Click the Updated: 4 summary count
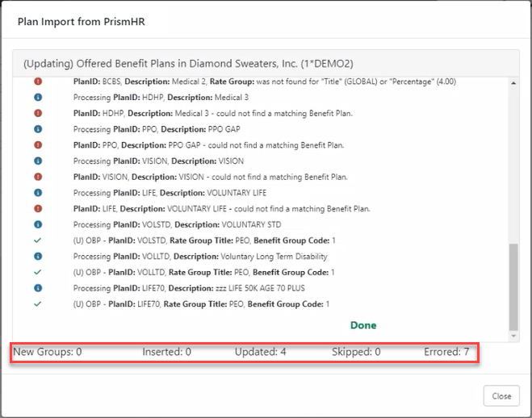The image size is (532, 418). coord(260,352)
